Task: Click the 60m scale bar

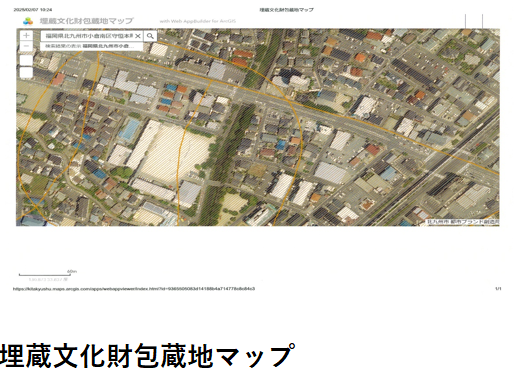Action: [44, 274]
